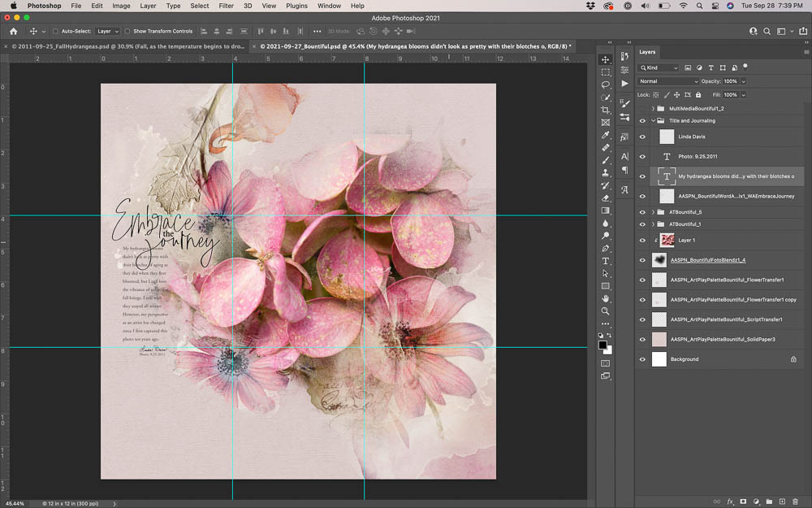Open the Image menu
Viewport: 812px width, 508px height.
121,6
